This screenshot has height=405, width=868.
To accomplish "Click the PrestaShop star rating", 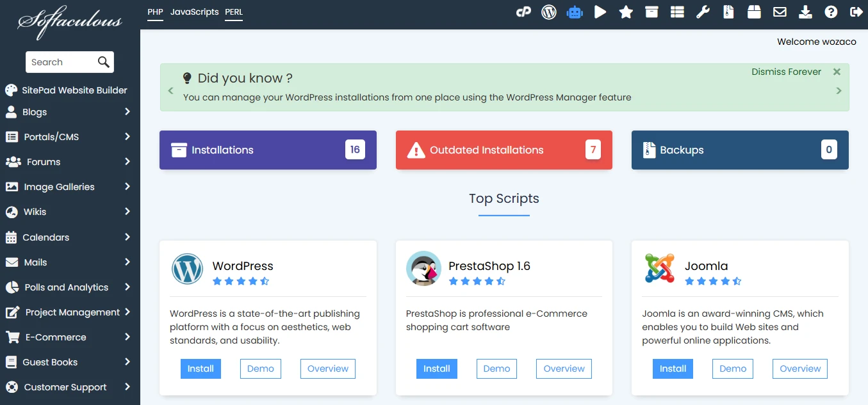I will click(477, 281).
